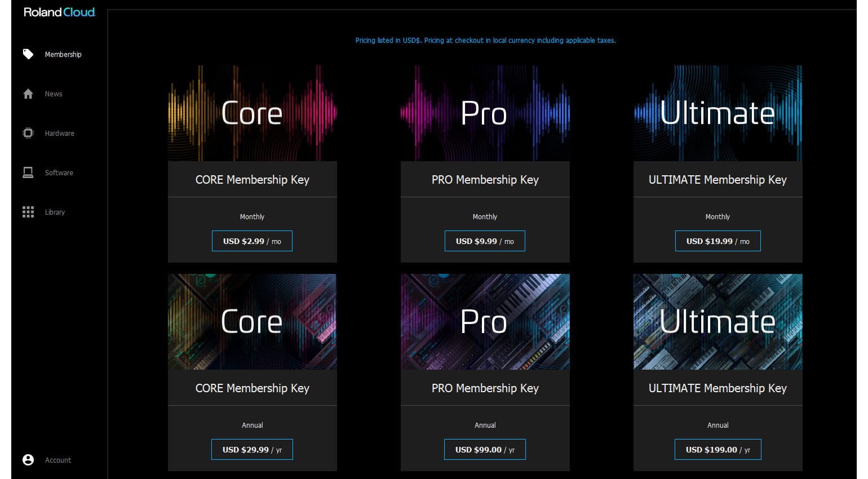Select the Pro monthly waveform banner
Screen dimensions: 868x479
coord(485,113)
